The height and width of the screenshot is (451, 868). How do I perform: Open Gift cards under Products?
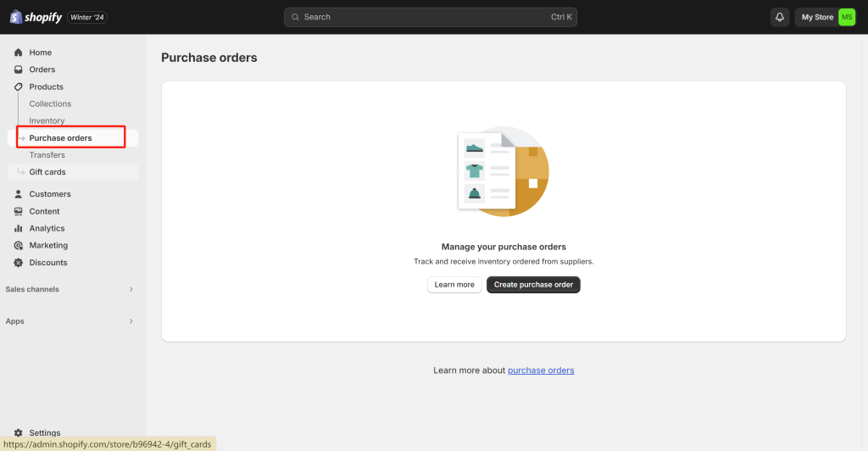[47, 172]
